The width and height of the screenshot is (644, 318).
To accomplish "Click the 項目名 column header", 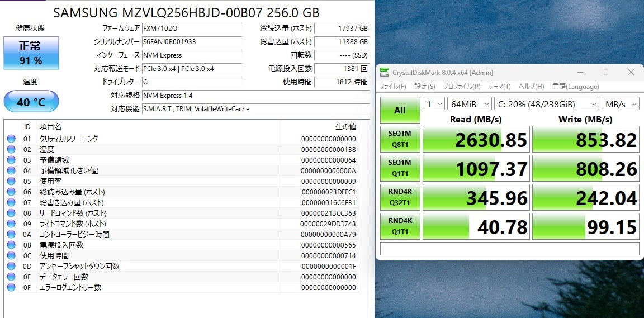I will coord(50,126).
